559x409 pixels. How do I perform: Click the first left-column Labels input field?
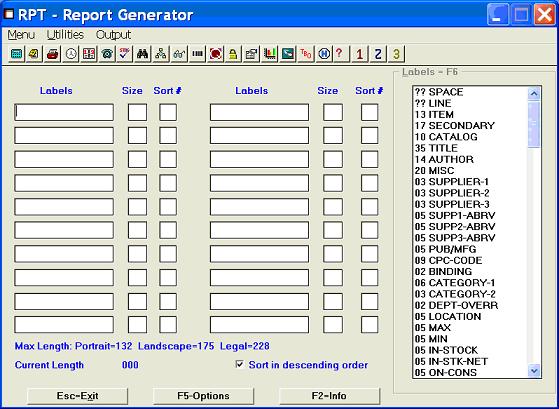tap(64, 112)
